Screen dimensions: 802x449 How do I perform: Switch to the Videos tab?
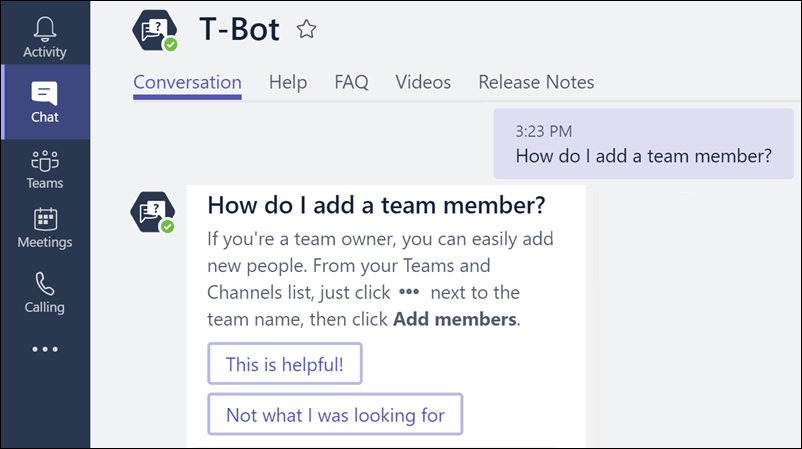coord(423,82)
